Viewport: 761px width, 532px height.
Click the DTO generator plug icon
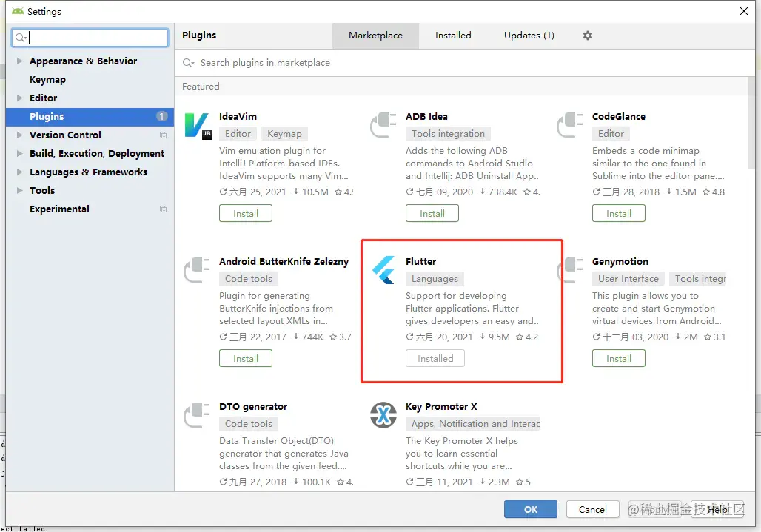197,414
